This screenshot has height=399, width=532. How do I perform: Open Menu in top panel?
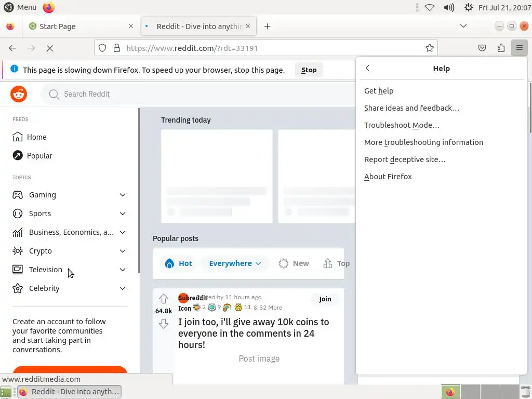[20, 7]
